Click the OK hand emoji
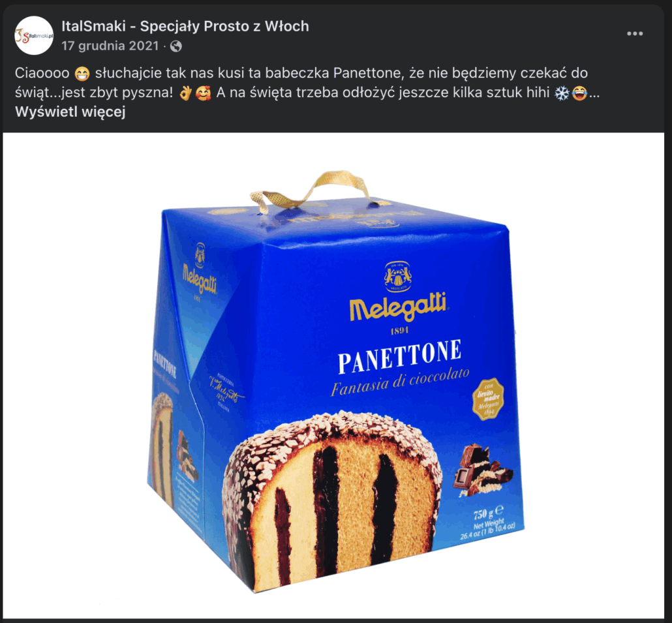 pyautogui.click(x=185, y=93)
